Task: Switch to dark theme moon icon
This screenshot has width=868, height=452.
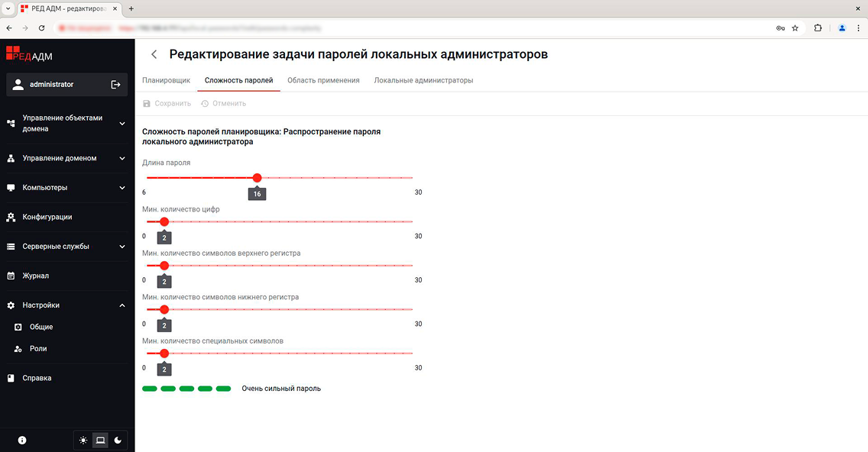Action: point(118,441)
